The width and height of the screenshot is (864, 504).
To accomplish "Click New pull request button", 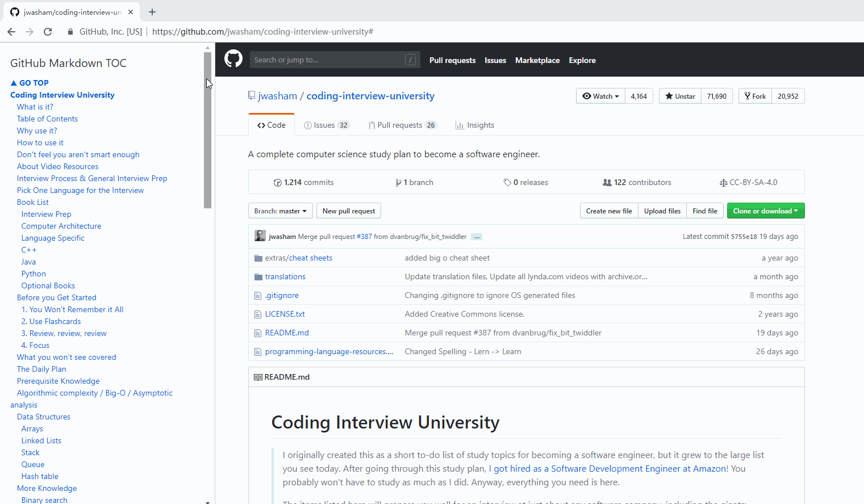I will (349, 211).
